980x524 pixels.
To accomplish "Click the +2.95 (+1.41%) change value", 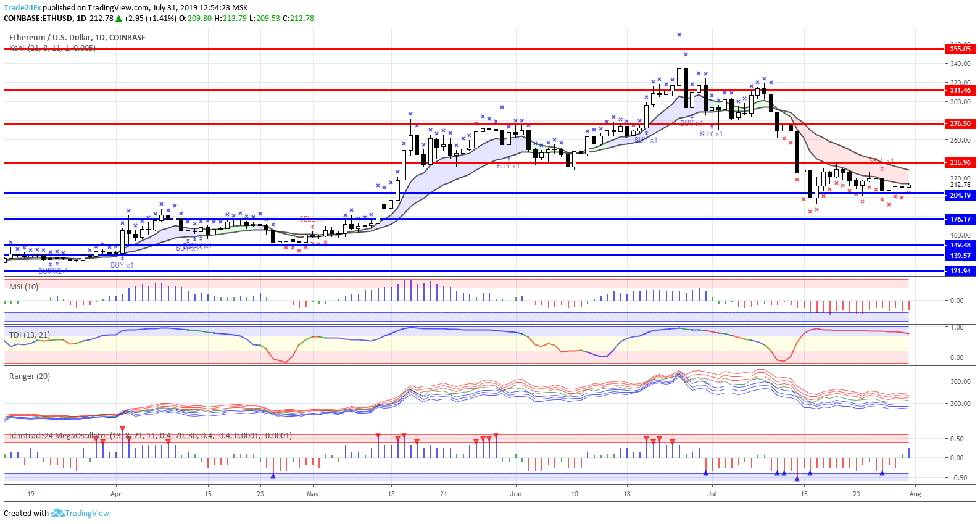I will tap(150, 19).
